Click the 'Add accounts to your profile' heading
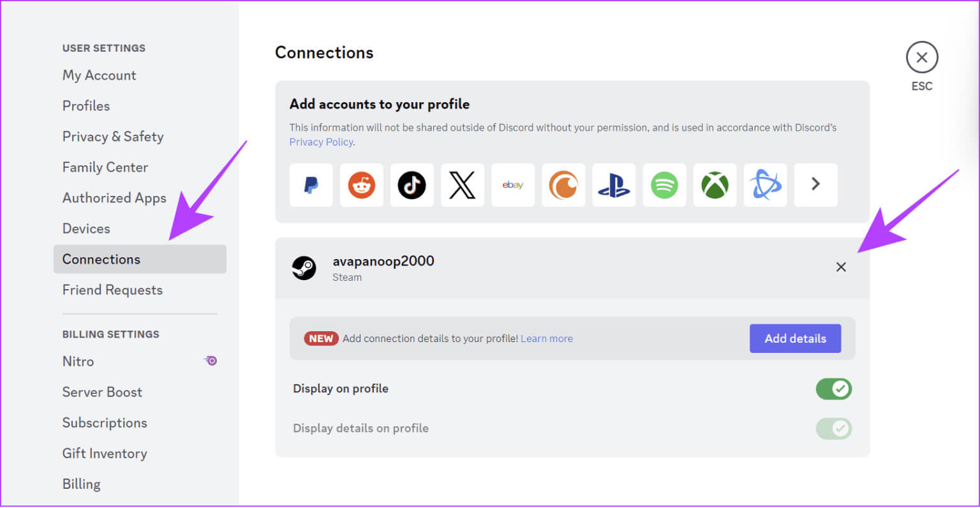 pos(380,104)
